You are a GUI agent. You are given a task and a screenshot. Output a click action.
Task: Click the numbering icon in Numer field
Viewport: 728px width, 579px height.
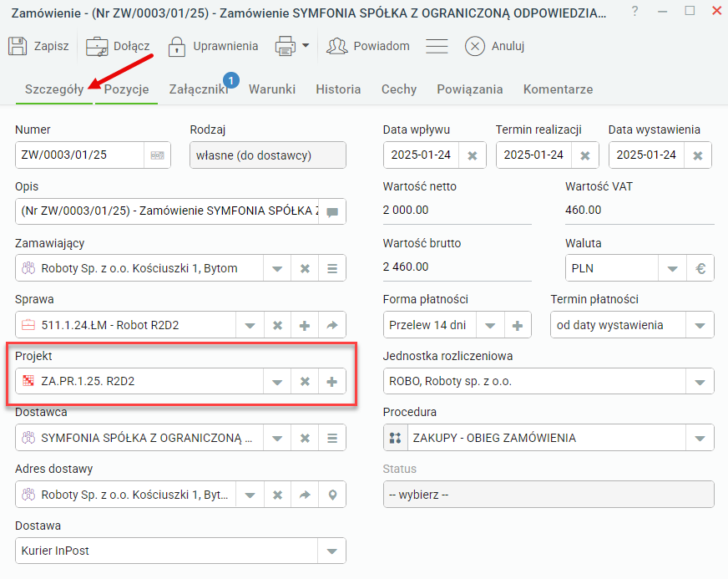[x=158, y=155]
